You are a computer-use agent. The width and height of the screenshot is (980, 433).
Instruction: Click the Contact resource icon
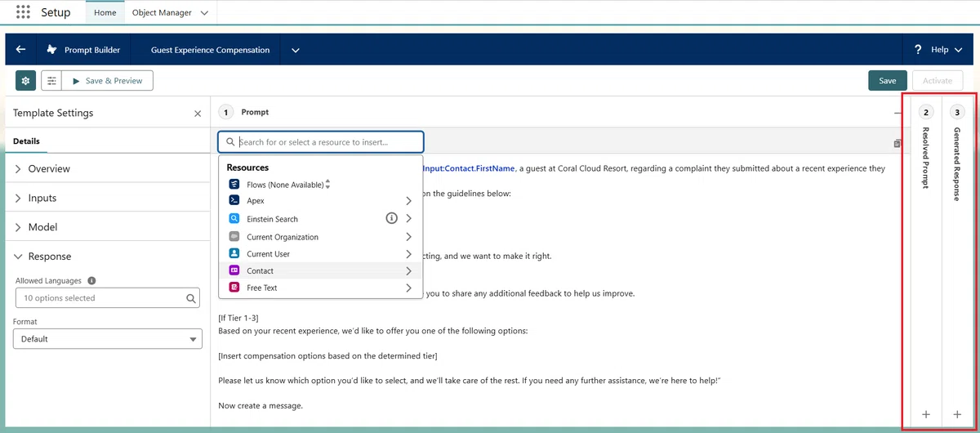234,270
